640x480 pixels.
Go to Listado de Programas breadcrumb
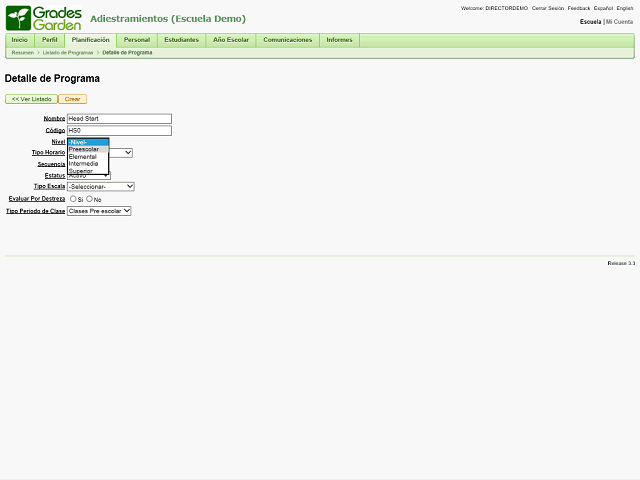(68, 53)
